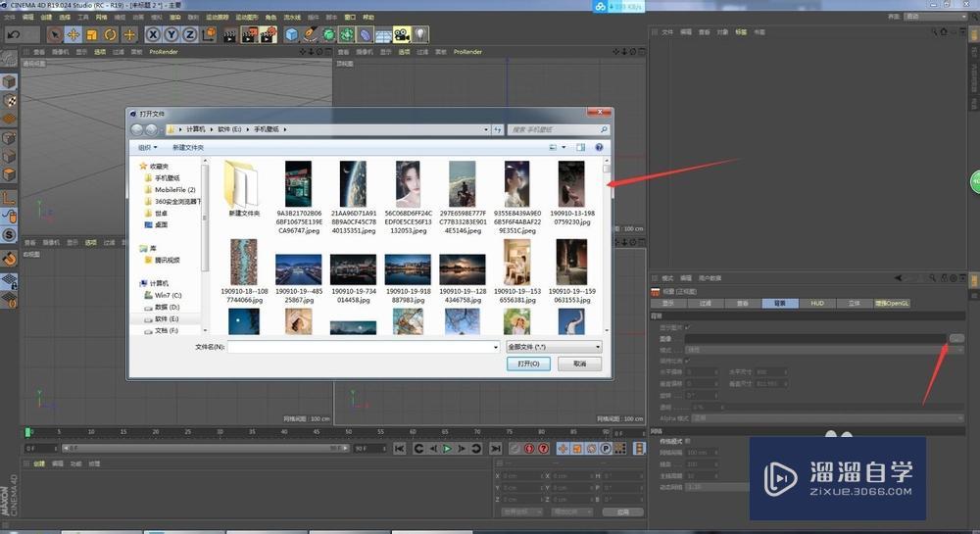Open the 编辑 menu in Cinema 4D
The image size is (980, 534).
coord(28,17)
